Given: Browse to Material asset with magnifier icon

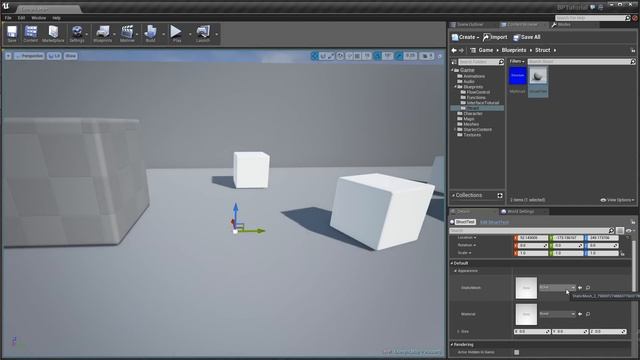Looking at the screenshot, I should (x=588, y=314).
